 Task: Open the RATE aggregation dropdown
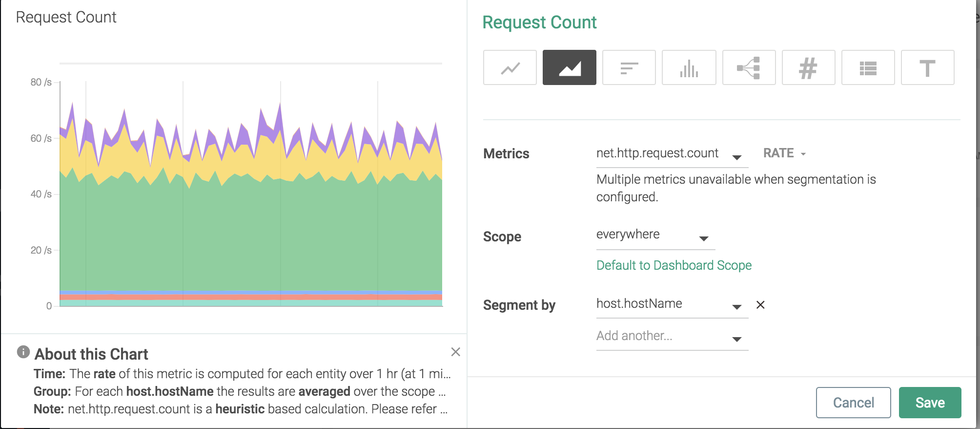(x=784, y=153)
